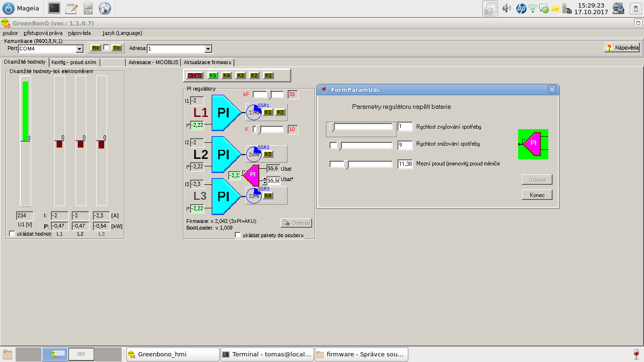Click the K3 relay indicator beside SSR2
The image size is (644, 362).
268,154
